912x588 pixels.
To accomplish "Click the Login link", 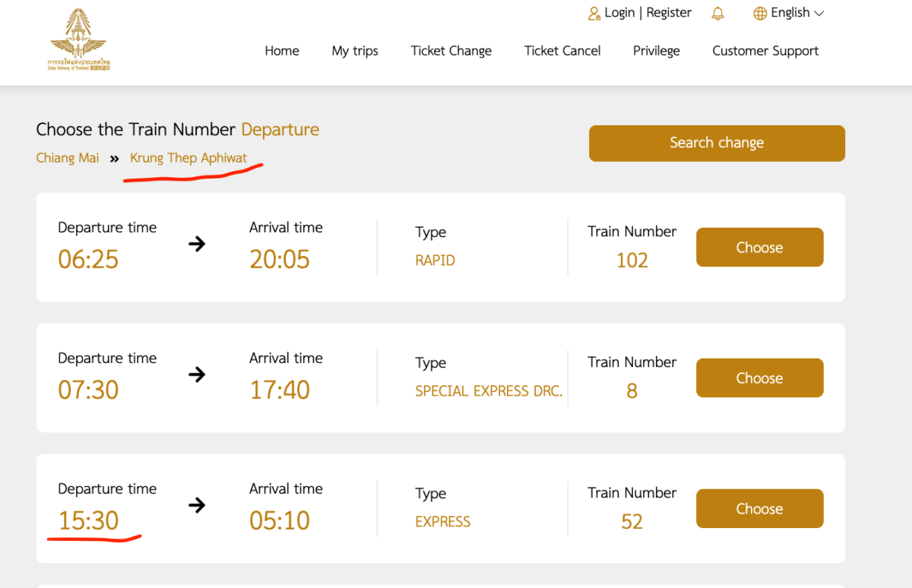I will 619,13.
